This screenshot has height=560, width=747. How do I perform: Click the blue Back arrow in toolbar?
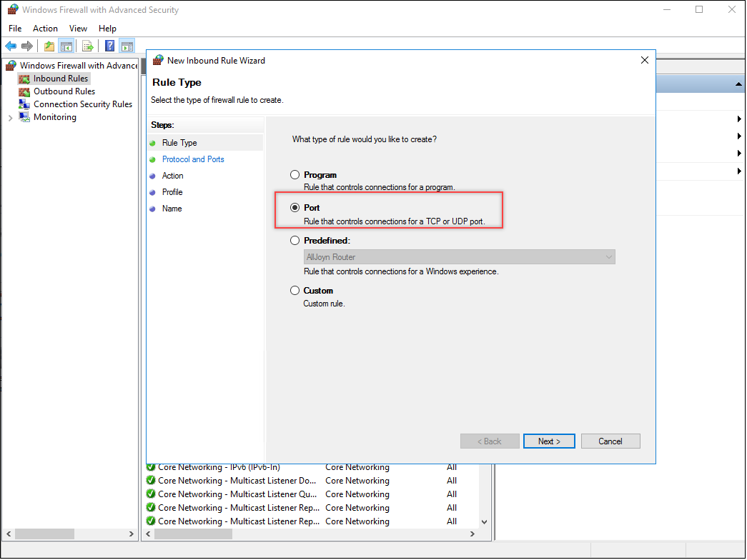[11, 46]
